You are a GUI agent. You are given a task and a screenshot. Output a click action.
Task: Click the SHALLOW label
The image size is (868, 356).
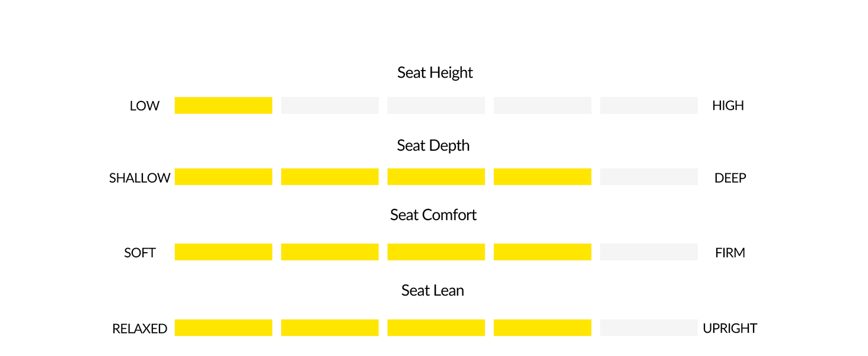pos(140,178)
